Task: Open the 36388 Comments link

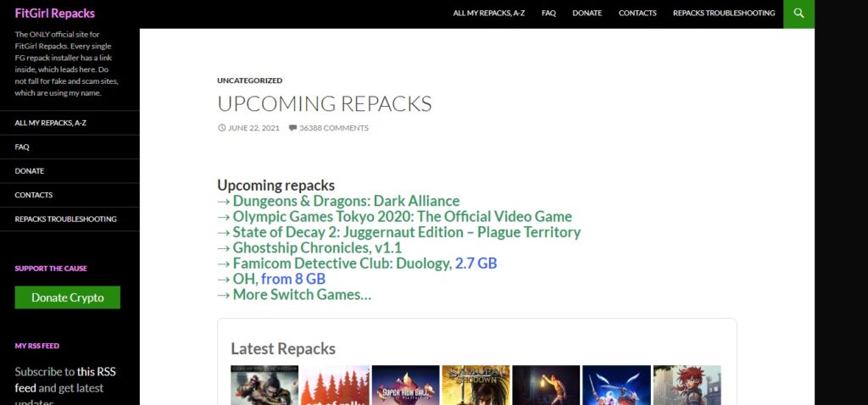Action: [334, 128]
